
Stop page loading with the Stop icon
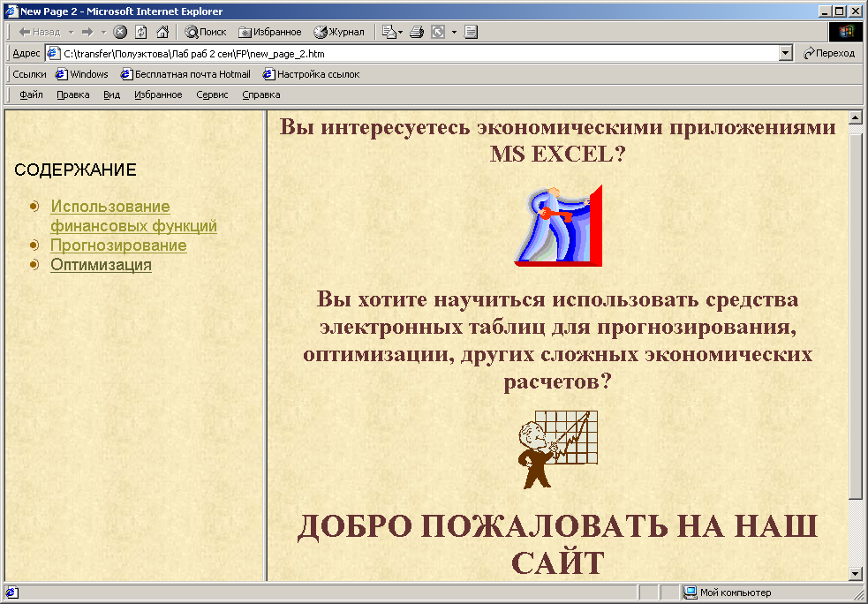click(x=120, y=32)
